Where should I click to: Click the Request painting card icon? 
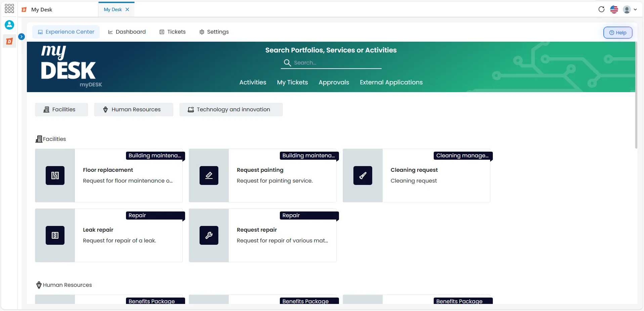tap(209, 176)
